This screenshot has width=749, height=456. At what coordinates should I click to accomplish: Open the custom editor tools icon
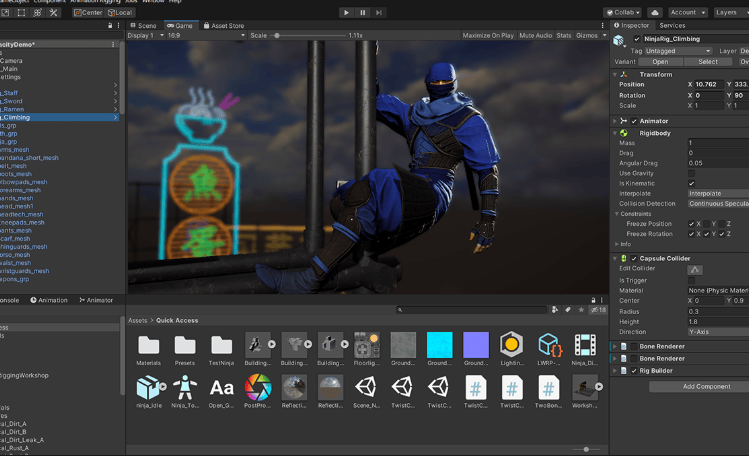pos(54,12)
